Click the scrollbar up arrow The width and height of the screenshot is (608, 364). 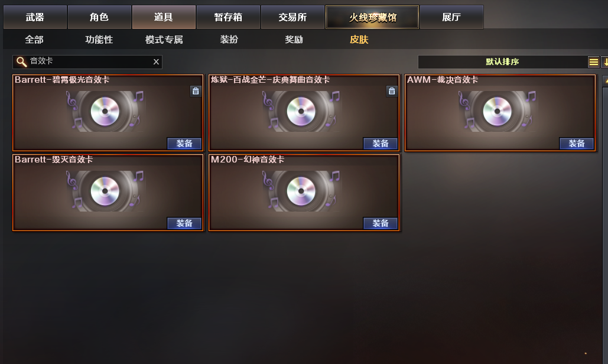pyautogui.click(x=605, y=82)
